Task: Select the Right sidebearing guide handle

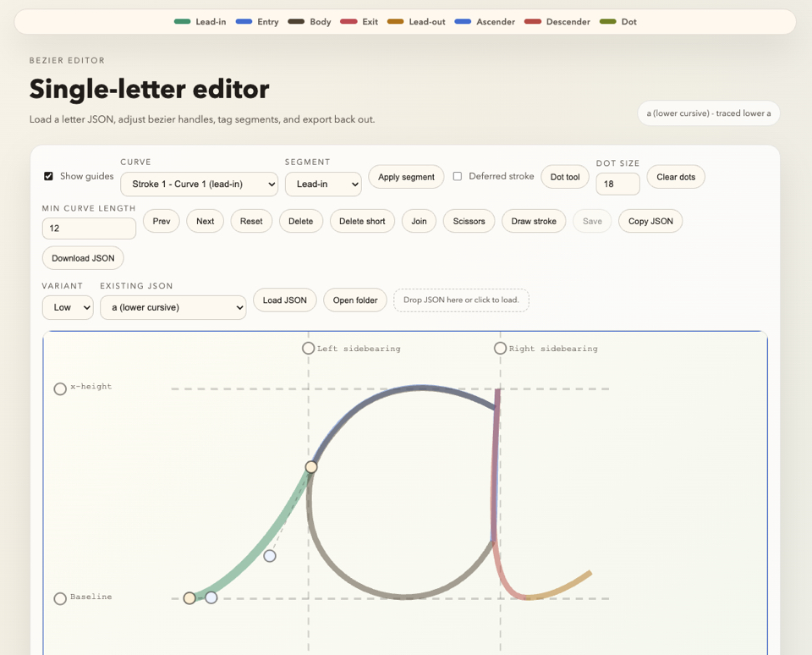Action: pyautogui.click(x=500, y=348)
